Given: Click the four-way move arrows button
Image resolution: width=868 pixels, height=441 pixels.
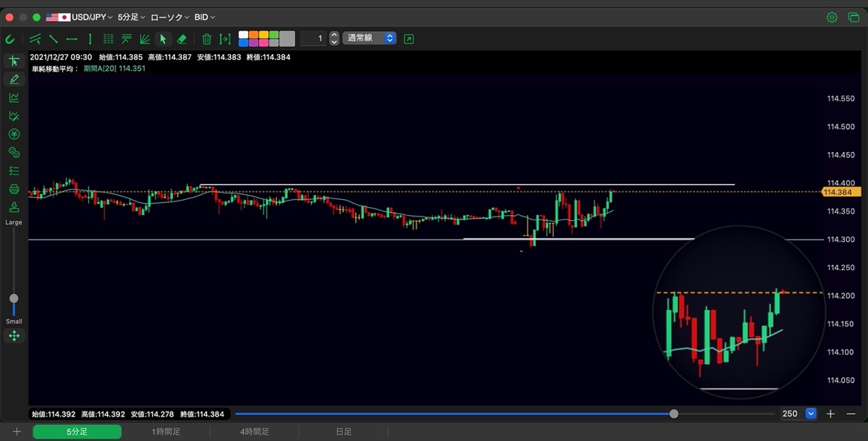Looking at the screenshot, I should 14,336.
